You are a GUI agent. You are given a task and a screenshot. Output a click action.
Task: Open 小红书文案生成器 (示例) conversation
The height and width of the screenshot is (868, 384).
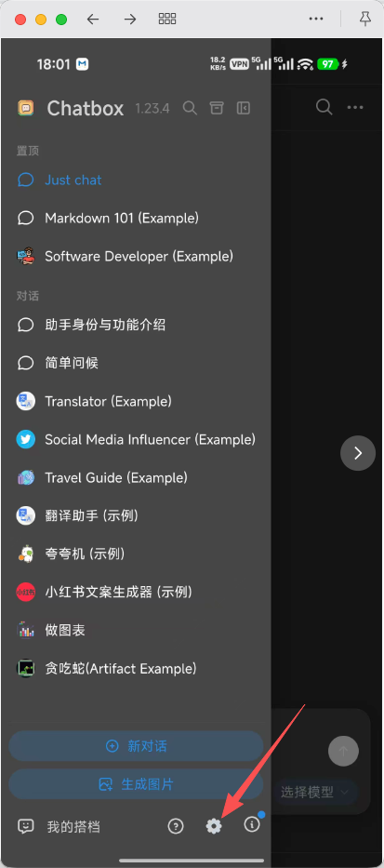[x=136, y=592]
